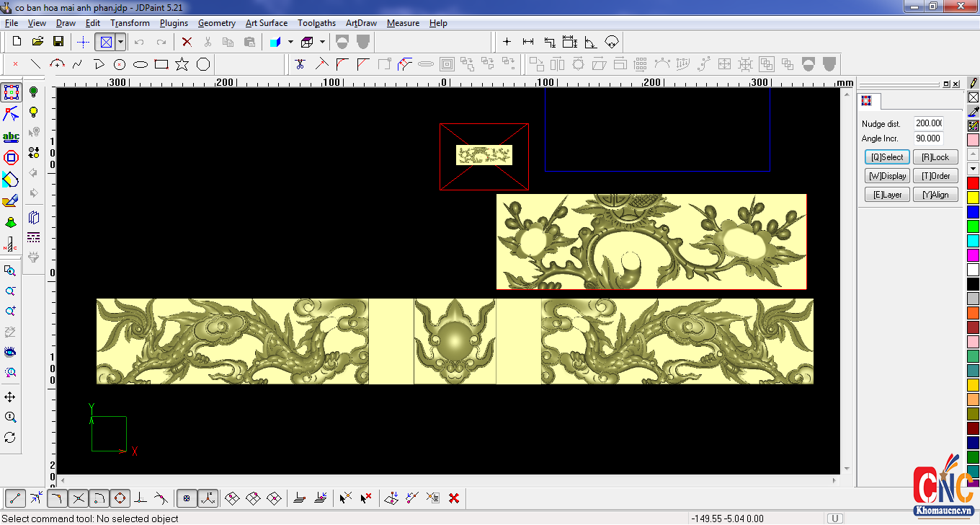Click the Save floppy disk icon

click(58, 42)
